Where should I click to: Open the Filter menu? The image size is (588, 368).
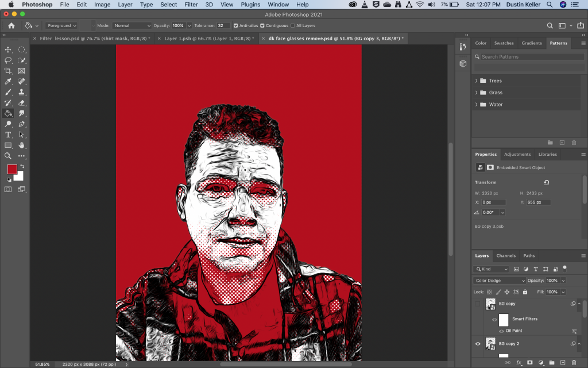(191, 5)
